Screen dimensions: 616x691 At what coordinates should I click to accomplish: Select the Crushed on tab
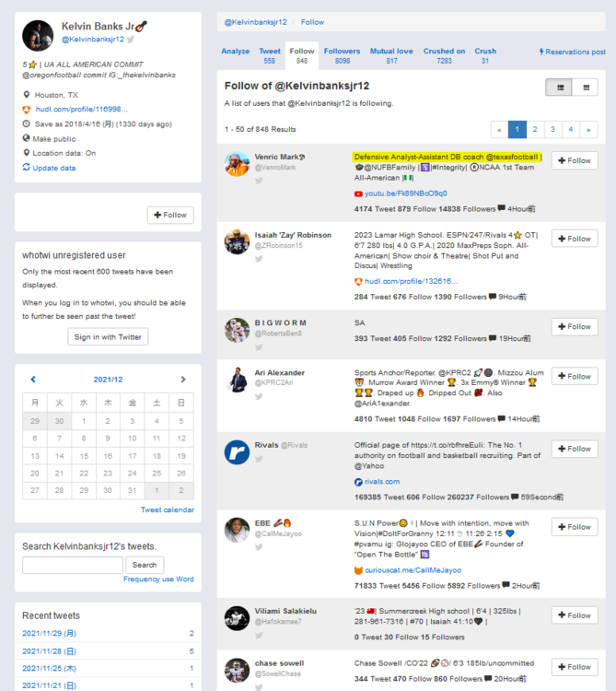444,56
